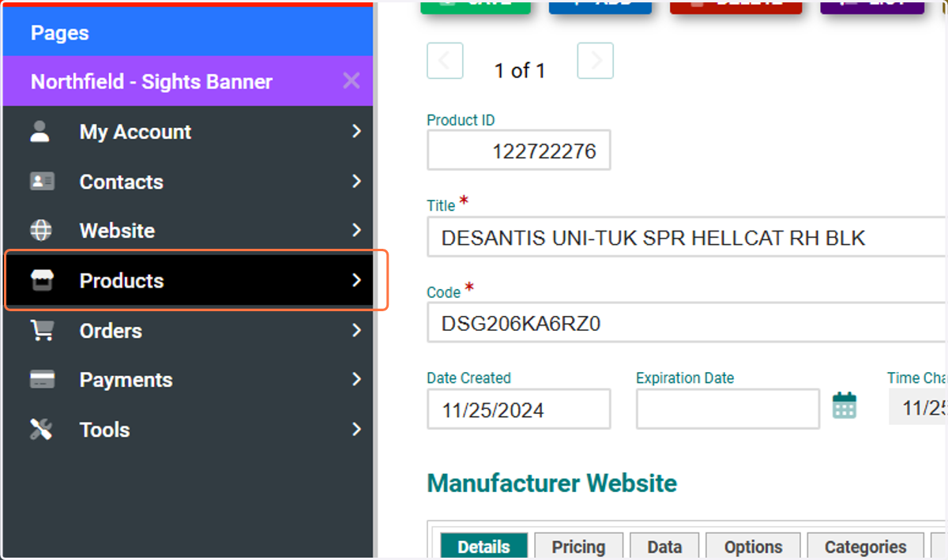Click the Title field DESANTIS UNI-TUK
Screen dimensions: 948x560
[687, 237]
